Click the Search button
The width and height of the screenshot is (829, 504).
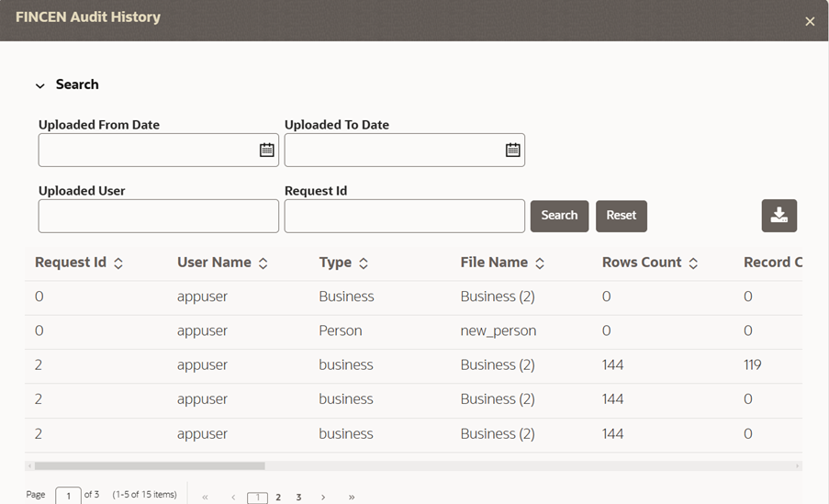(x=559, y=216)
